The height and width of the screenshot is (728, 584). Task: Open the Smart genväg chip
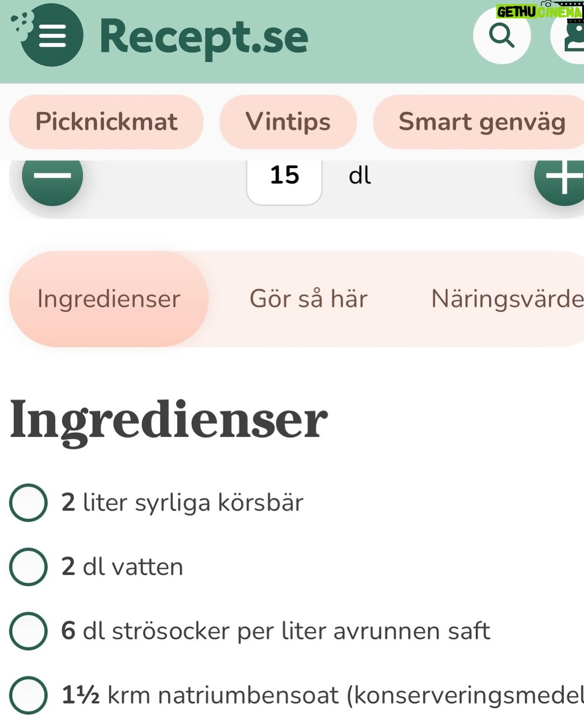click(x=479, y=122)
